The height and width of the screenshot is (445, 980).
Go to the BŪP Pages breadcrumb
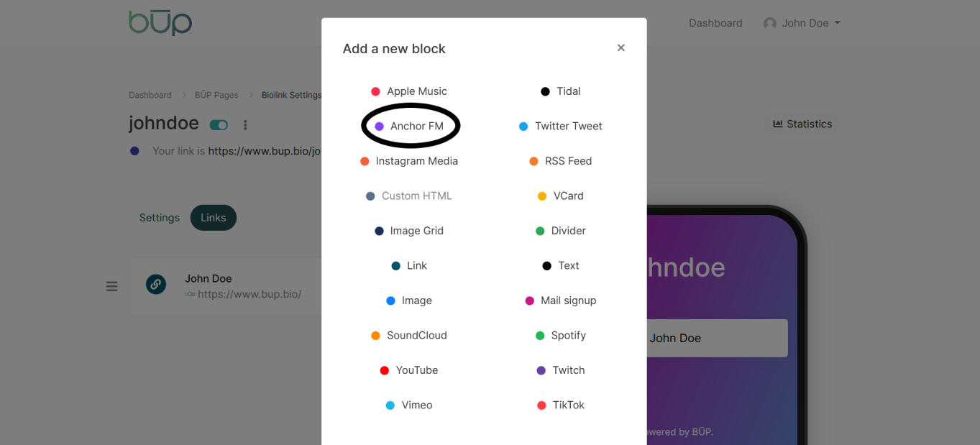coord(216,95)
